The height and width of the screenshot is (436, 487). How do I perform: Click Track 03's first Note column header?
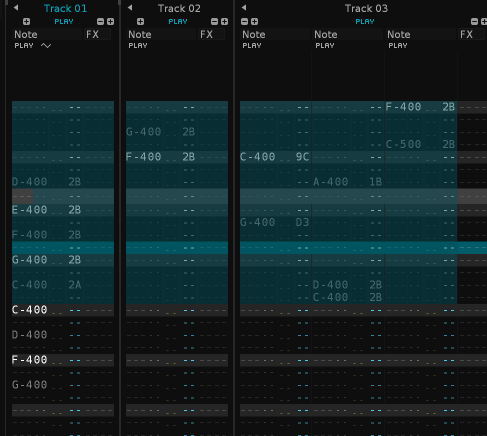(x=276, y=34)
